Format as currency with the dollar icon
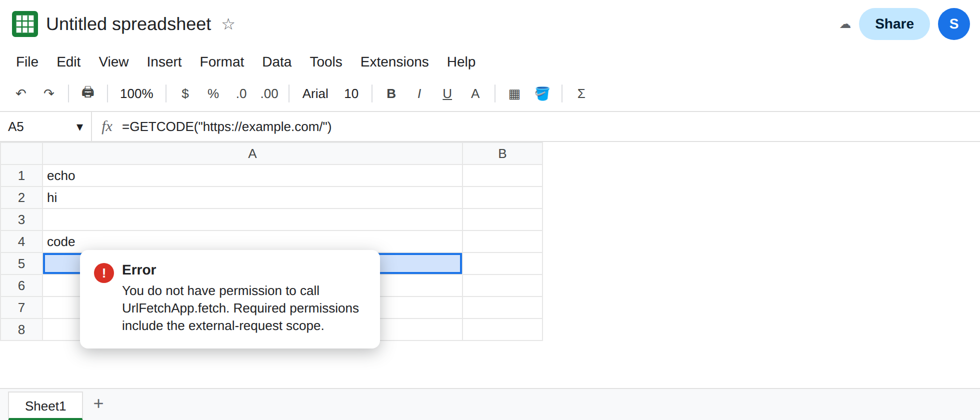This screenshot has height=420, width=980. coord(185,93)
